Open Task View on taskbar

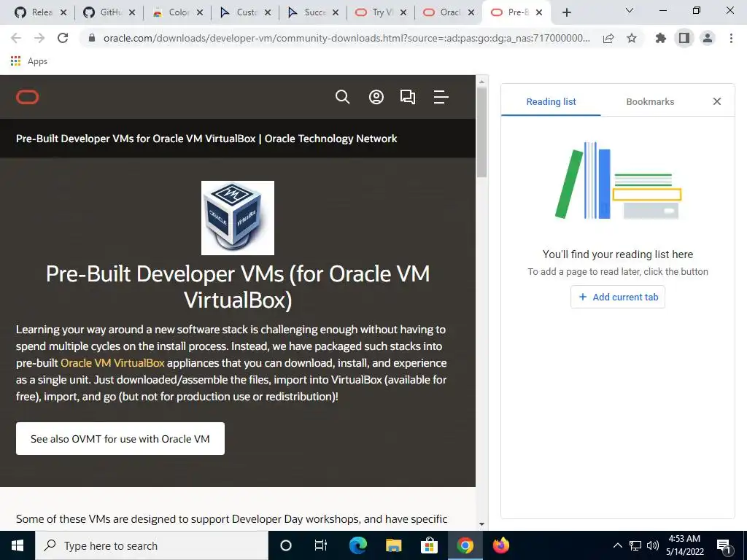point(321,545)
